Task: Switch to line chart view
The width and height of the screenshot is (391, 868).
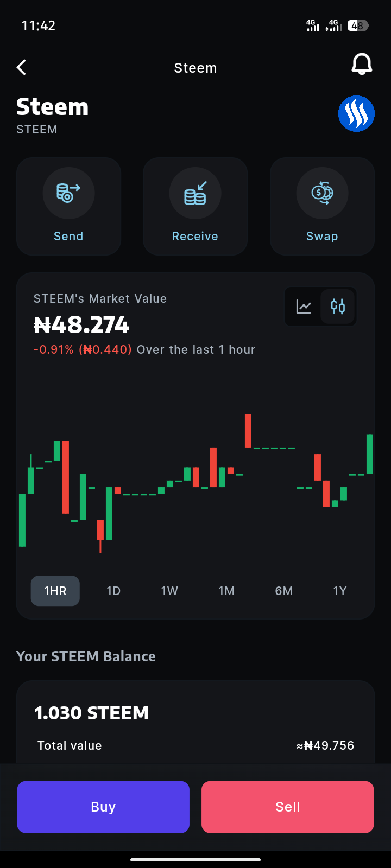Action: tap(304, 307)
